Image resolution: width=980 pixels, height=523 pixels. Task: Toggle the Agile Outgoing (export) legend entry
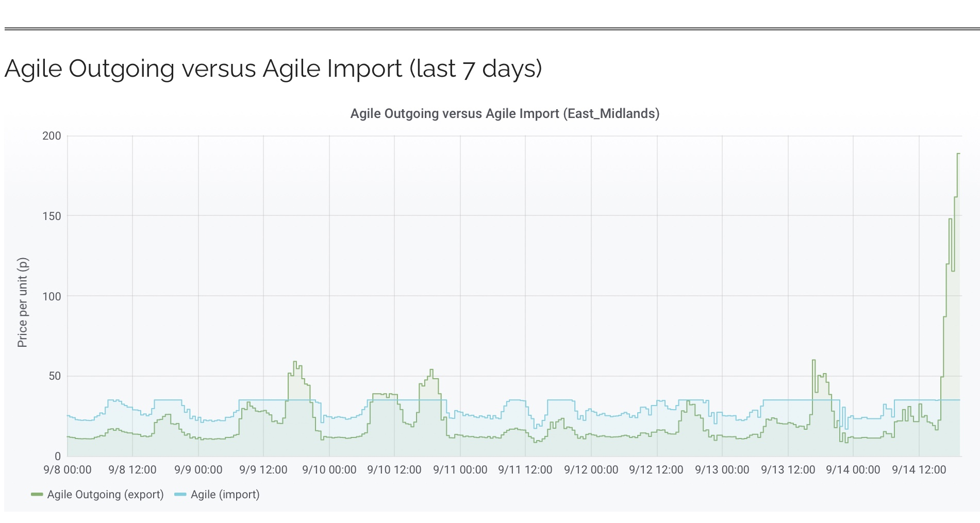[x=97, y=495]
